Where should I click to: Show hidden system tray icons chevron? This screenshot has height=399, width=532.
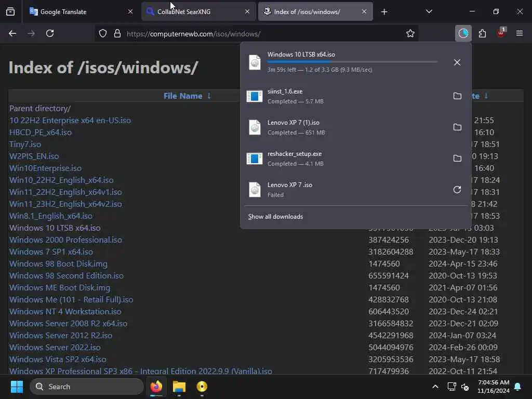435,387
